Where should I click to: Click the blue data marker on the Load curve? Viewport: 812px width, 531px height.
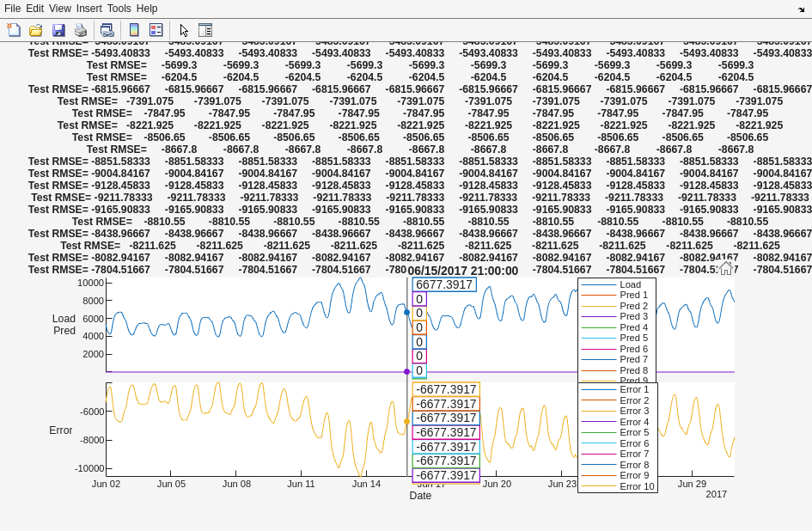pyautogui.click(x=407, y=312)
